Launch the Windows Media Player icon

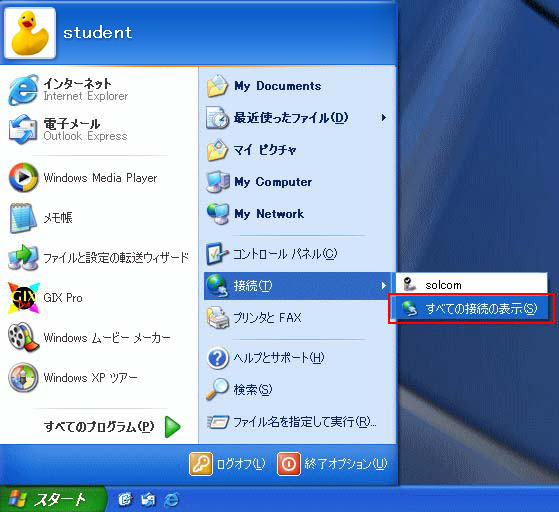pos(23,177)
